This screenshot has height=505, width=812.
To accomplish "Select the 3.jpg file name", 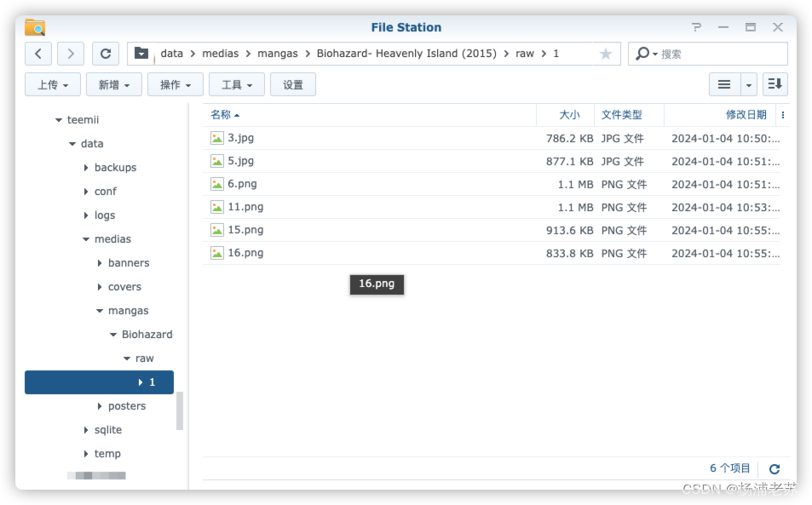I will coord(241,138).
